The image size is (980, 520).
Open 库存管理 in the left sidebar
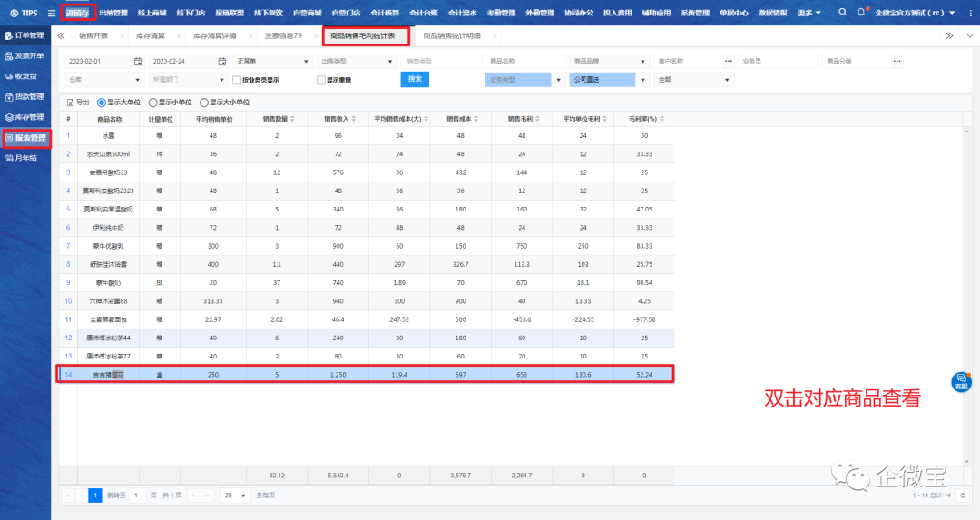(25, 117)
